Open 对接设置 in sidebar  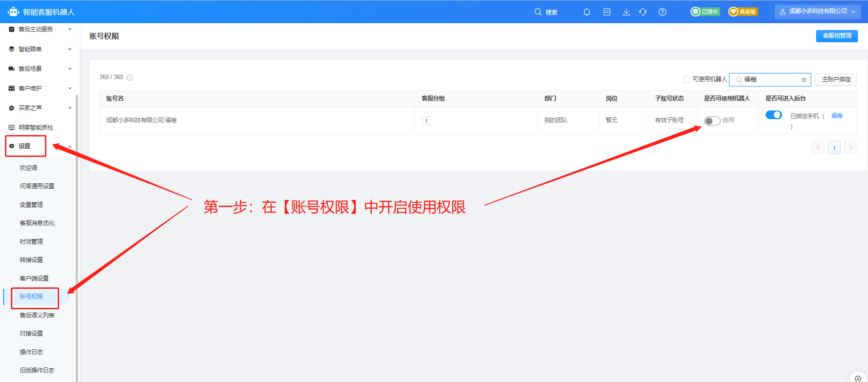tap(31, 333)
